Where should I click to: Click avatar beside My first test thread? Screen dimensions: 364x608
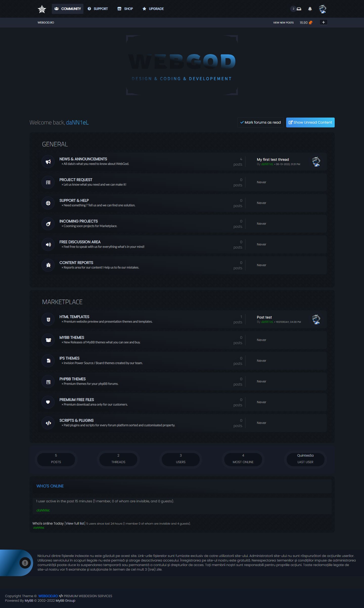[x=316, y=161]
